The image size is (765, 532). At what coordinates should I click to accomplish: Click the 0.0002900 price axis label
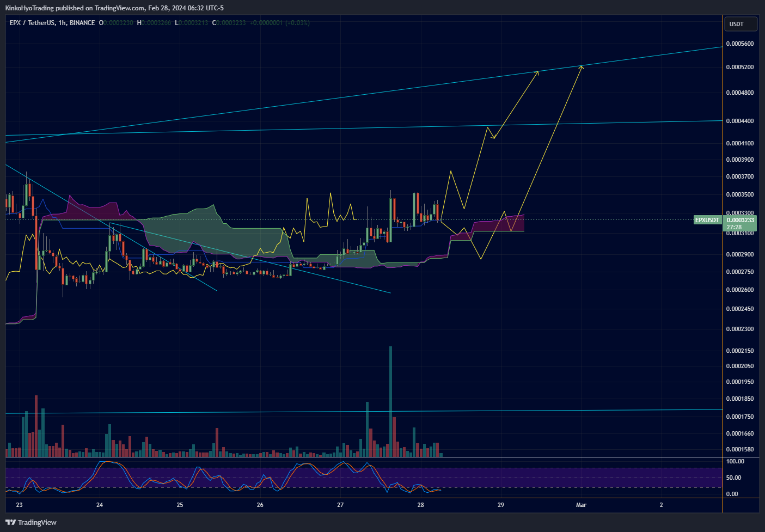pos(740,254)
